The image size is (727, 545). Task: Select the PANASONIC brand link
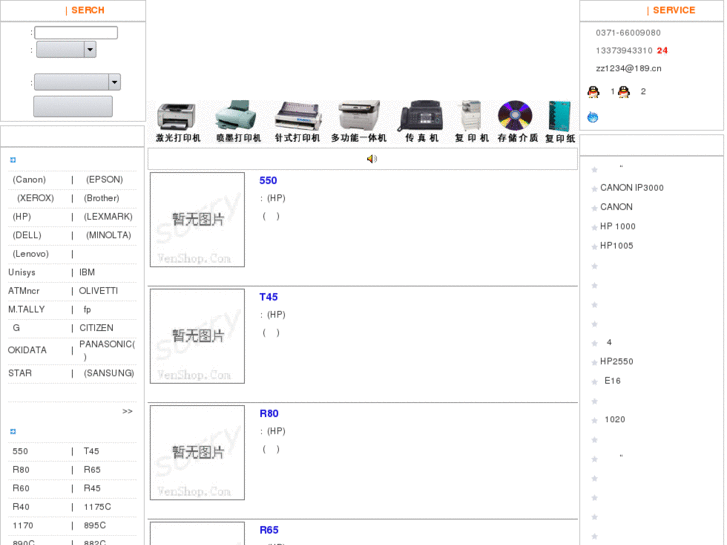pyautogui.click(x=107, y=350)
